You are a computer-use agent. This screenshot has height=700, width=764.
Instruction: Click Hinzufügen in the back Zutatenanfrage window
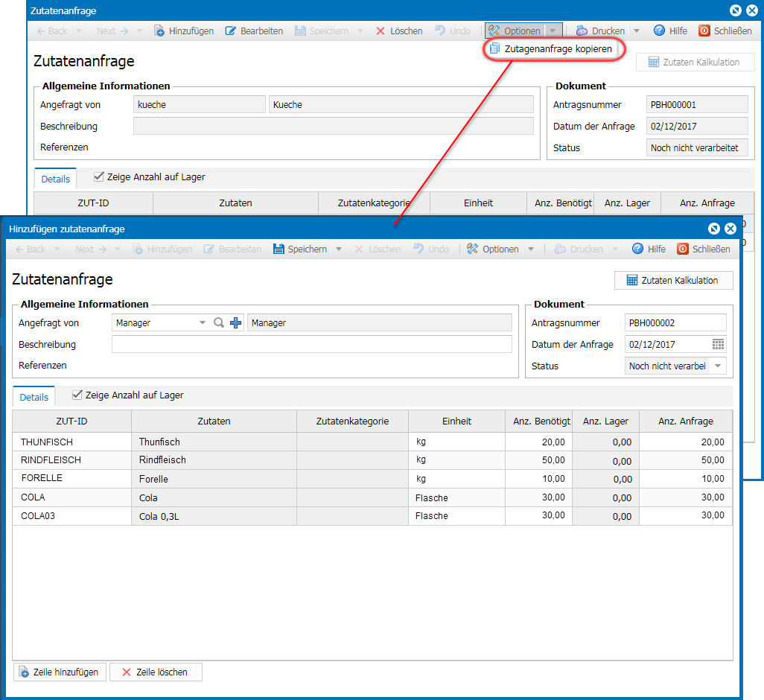pyautogui.click(x=184, y=31)
